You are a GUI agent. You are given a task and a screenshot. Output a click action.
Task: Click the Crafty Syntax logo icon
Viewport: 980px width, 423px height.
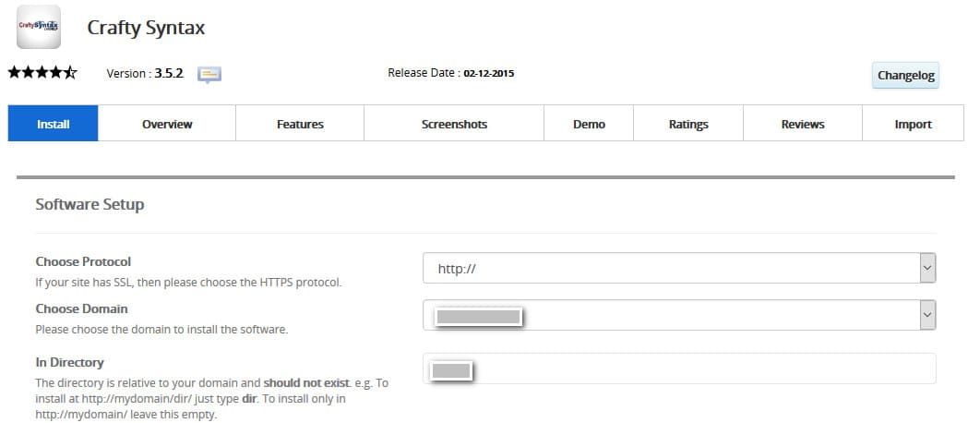click(39, 27)
